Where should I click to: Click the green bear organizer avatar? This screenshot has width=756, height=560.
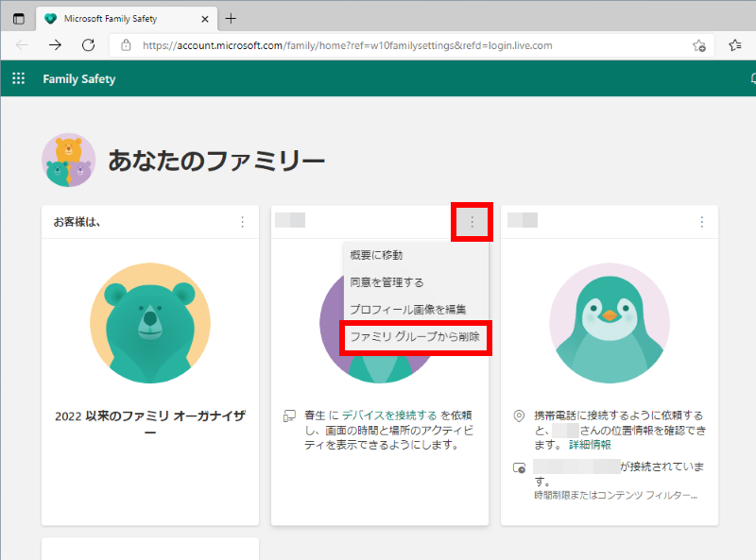(150, 323)
